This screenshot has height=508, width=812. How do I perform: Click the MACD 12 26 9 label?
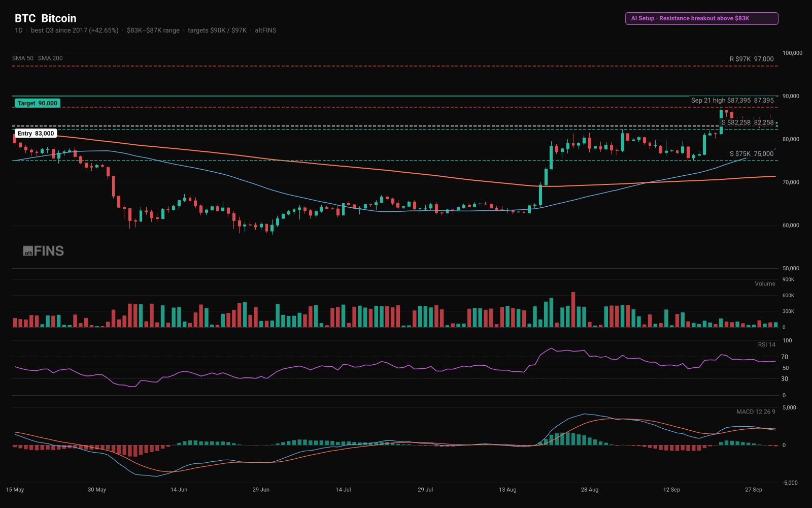(x=756, y=411)
